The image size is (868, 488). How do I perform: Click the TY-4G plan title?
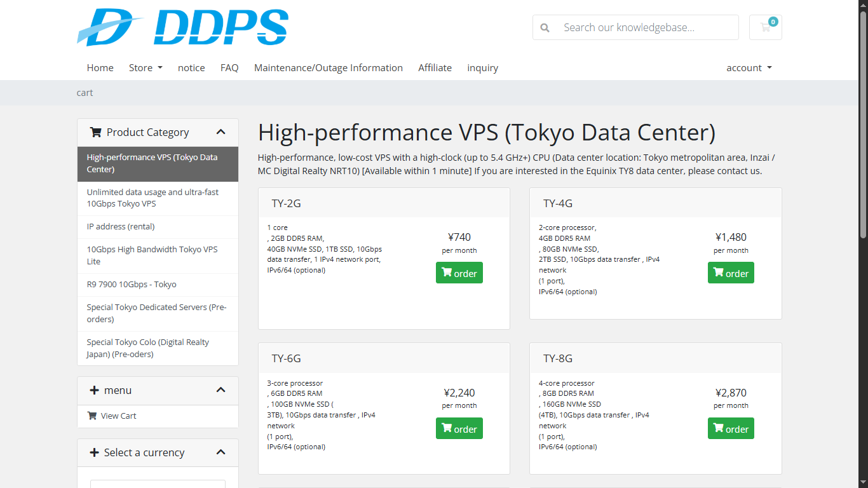[558, 203]
